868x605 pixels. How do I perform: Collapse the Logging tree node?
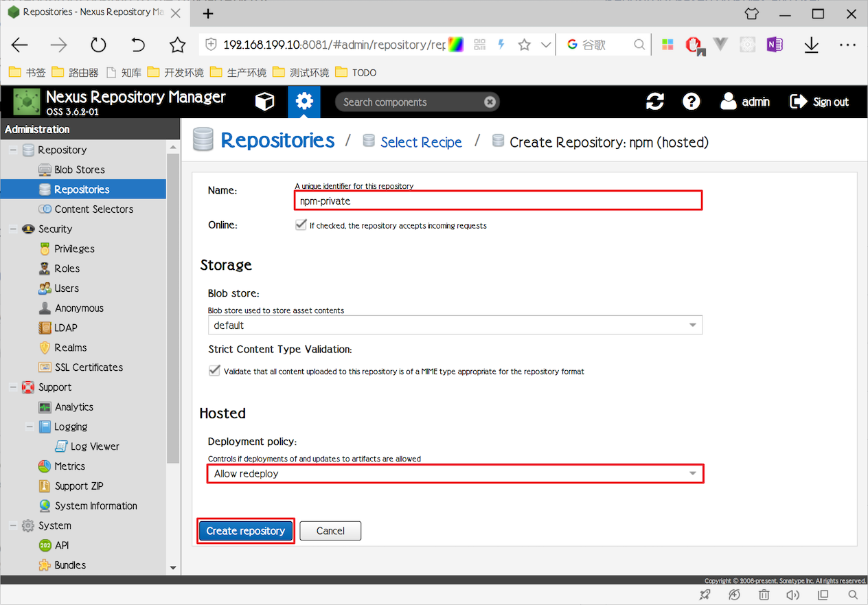point(30,426)
